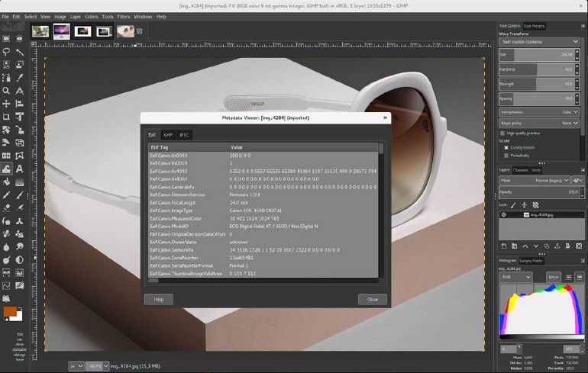Open the blend mode group switcher
This screenshot has height=373, width=588.
click(x=577, y=181)
